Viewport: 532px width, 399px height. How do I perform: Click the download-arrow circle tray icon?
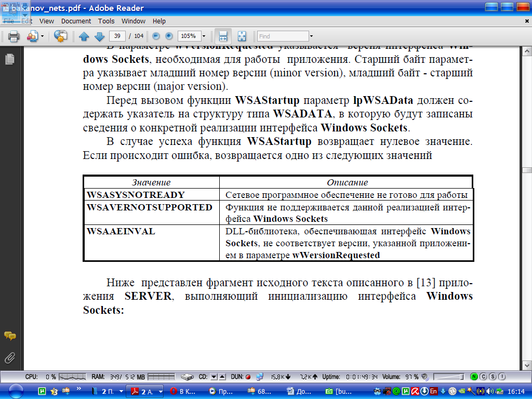point(424,391)
